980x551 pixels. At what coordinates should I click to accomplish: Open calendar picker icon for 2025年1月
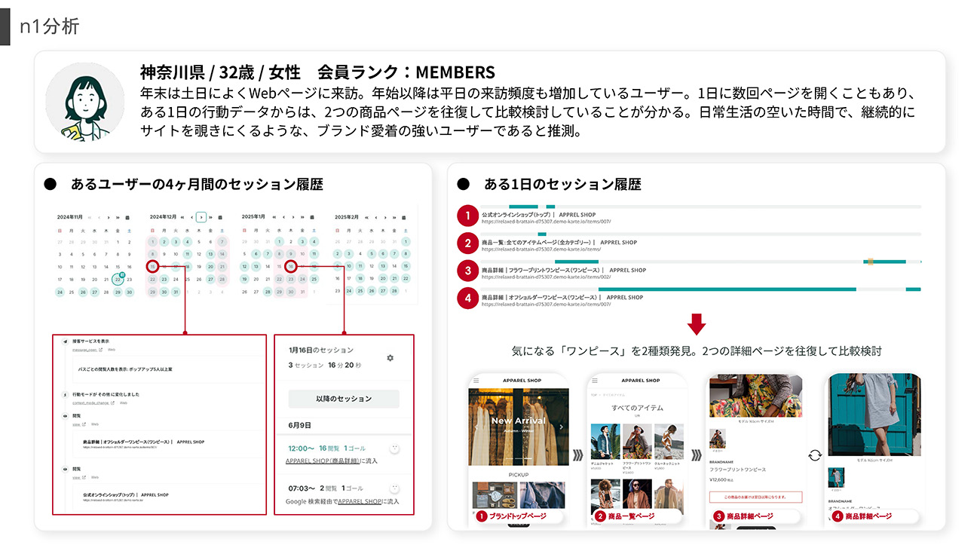click(x=312, y=217)
